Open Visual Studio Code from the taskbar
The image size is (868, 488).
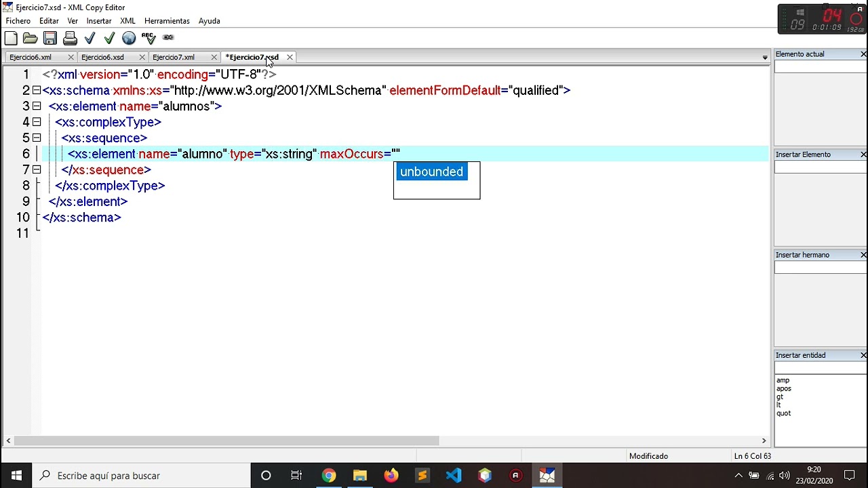[x=453, y=476]
